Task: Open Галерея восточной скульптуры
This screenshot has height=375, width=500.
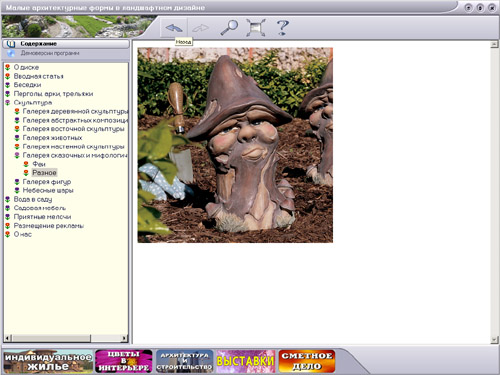Action: pos(73,129)
